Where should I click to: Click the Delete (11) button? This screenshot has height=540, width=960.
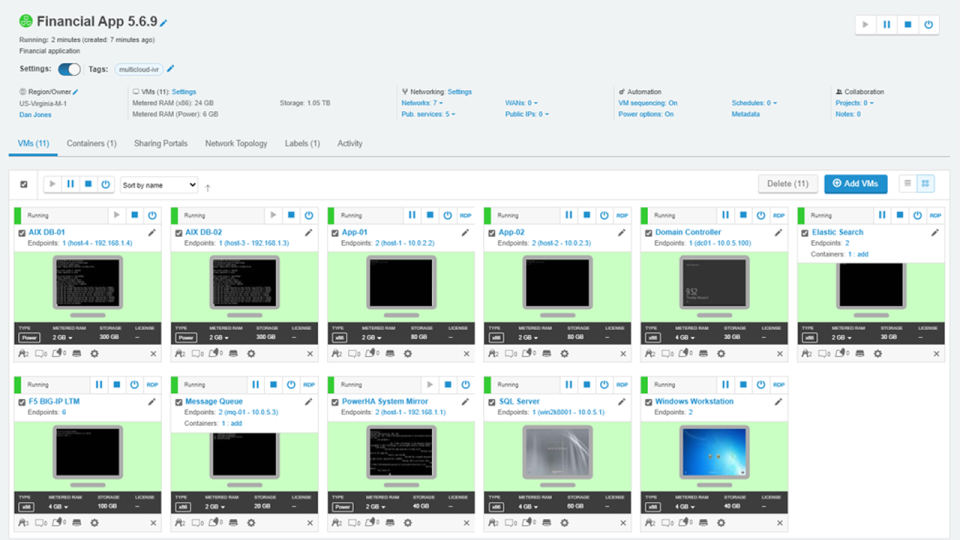click(787, 184)
